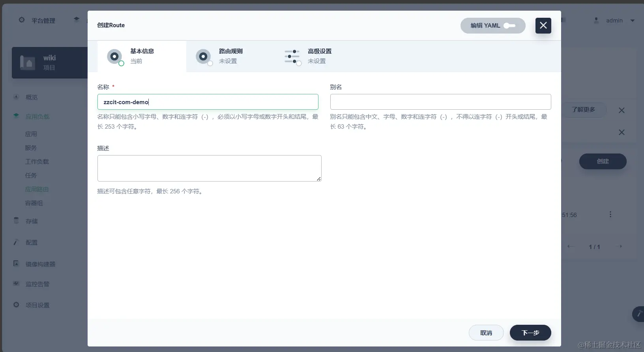Image resolution: width=644 pixels, height=352 pixels.
Task: Click the 基本信息 step icon
Action: pos(114,56)
